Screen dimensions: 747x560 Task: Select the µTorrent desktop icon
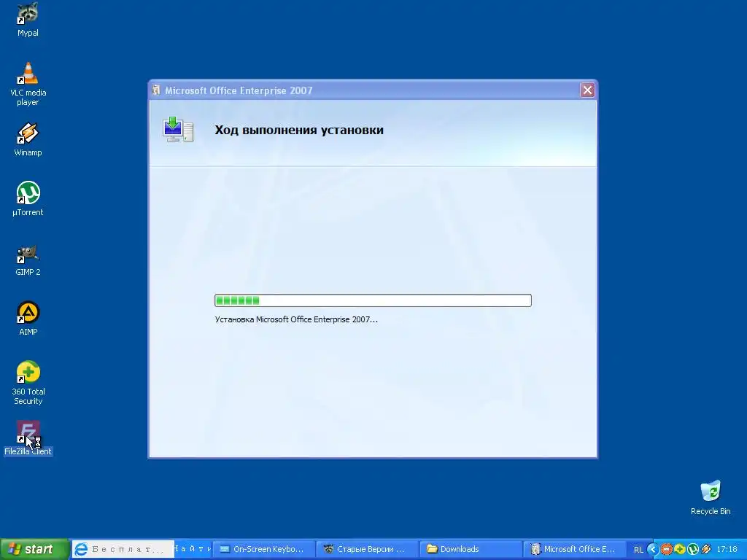coord(28,198)
